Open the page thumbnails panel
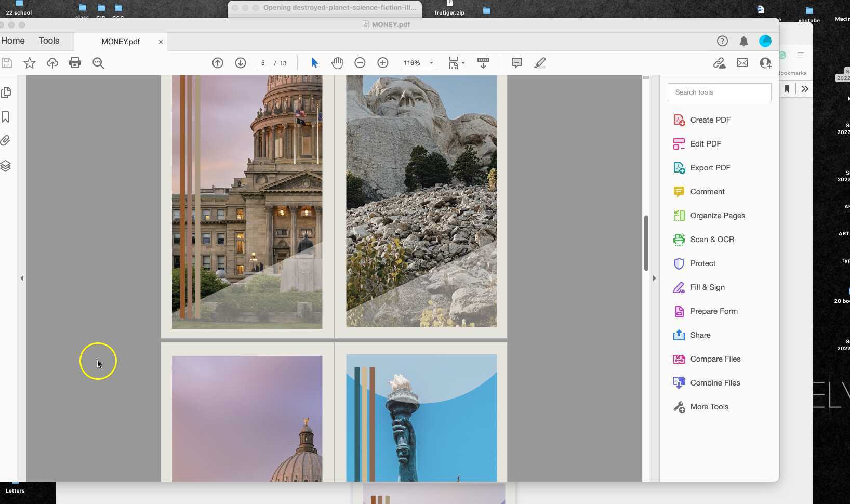 [6, 92]
